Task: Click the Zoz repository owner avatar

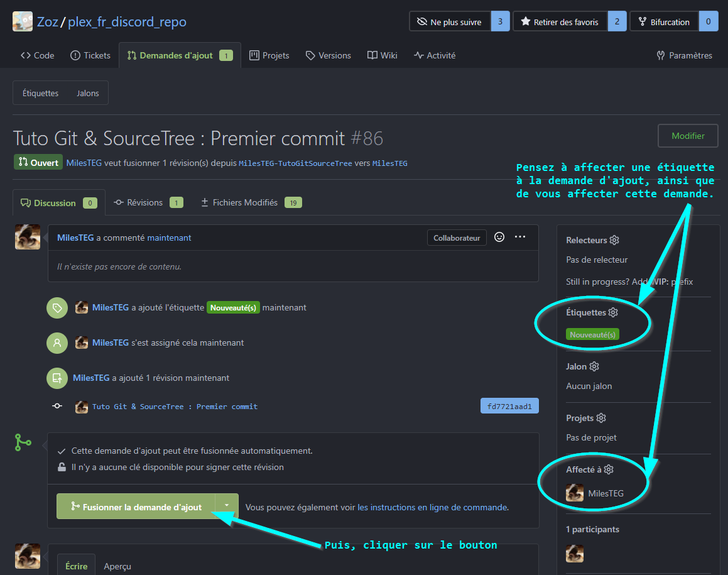Action: (22, 21)
